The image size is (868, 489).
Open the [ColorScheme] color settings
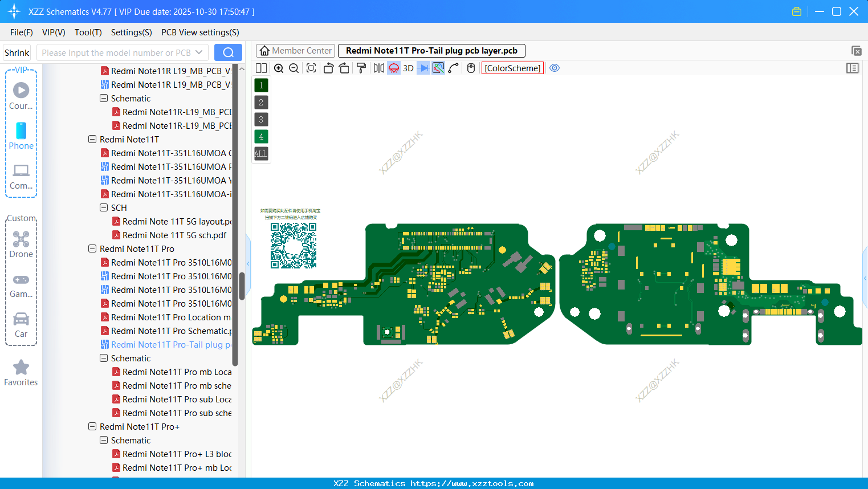[x=512, y=68]
